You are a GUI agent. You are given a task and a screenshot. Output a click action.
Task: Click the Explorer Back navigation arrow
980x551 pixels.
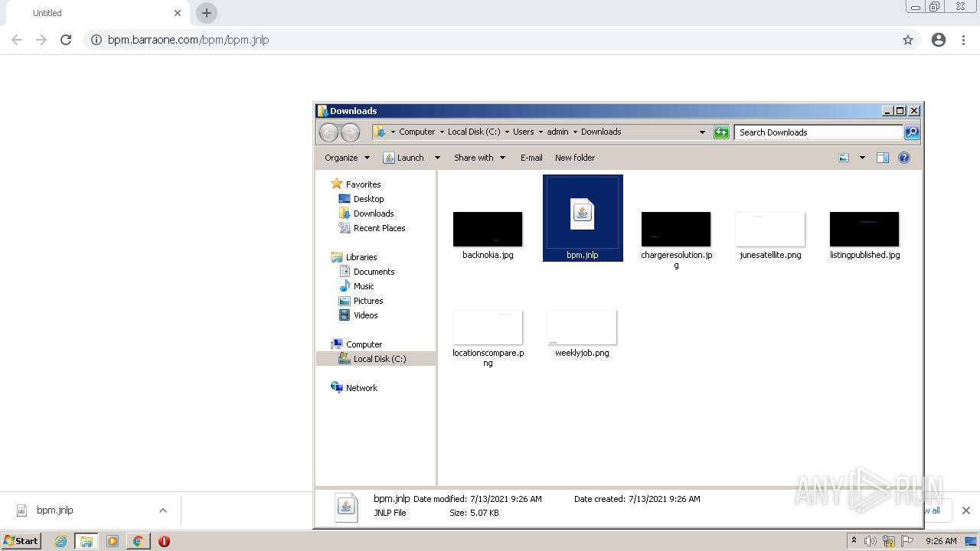tap(328, 132)
